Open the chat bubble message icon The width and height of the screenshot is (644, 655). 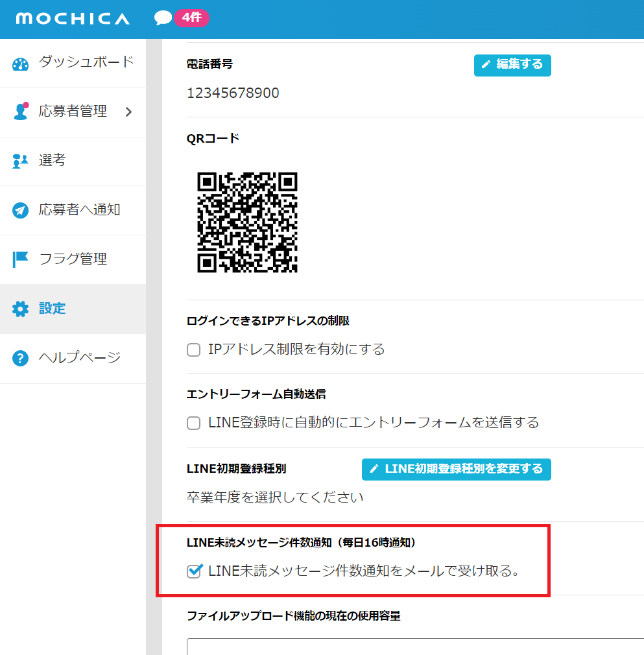coord(163,18)
